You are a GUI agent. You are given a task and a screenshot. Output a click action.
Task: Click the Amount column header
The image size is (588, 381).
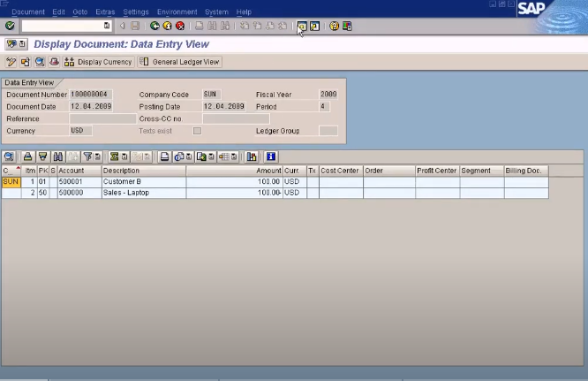coord(234,171)
